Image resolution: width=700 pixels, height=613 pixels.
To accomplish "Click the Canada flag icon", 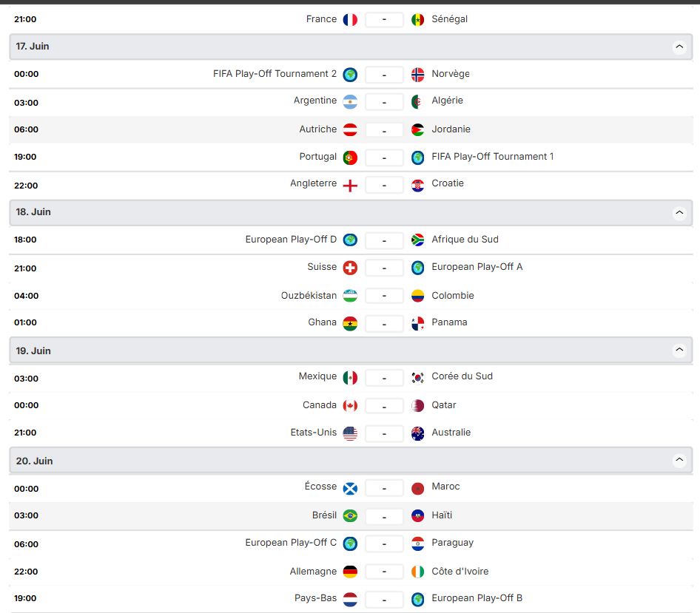I will pyautogui.click(x=350, y=406).
